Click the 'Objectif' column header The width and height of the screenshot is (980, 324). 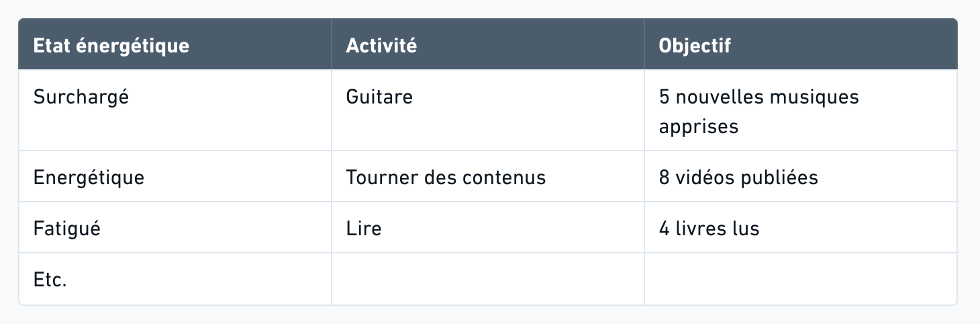point(695,46)
